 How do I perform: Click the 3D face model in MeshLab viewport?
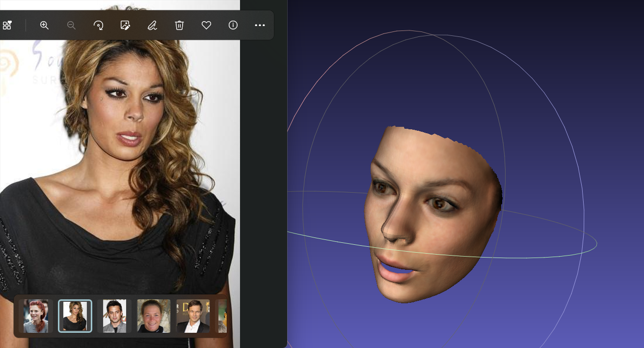(x=433, y=214)
